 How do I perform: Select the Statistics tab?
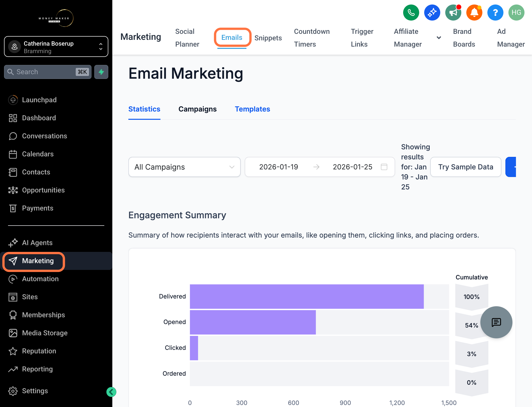click(x=144, y=109)
